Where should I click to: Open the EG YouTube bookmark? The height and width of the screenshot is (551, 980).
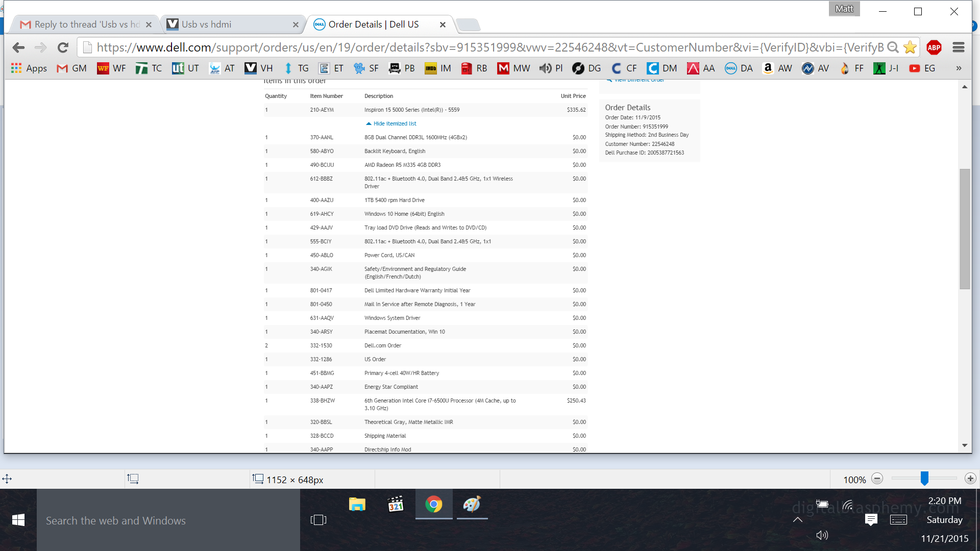922,68
